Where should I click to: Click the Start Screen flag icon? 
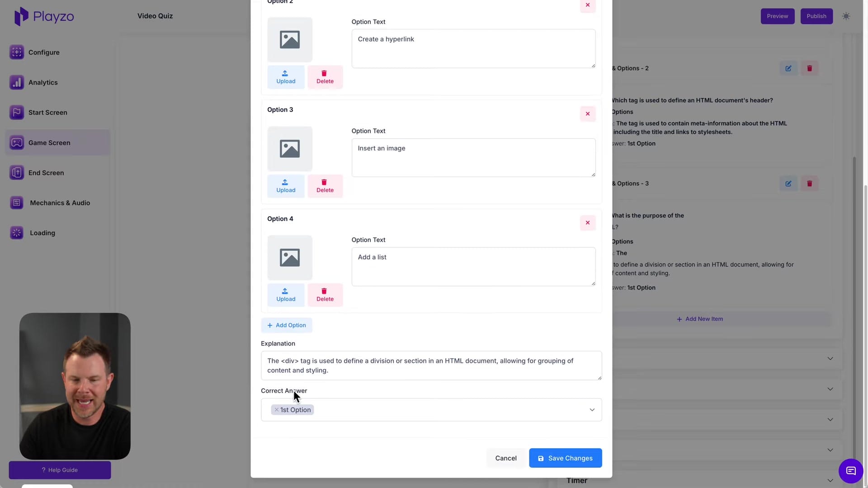17,113
